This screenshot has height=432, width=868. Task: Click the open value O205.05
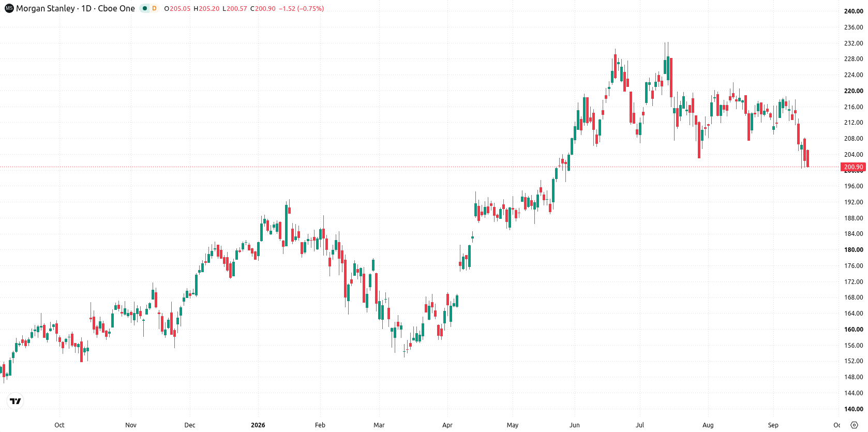(x=177, y=9)
